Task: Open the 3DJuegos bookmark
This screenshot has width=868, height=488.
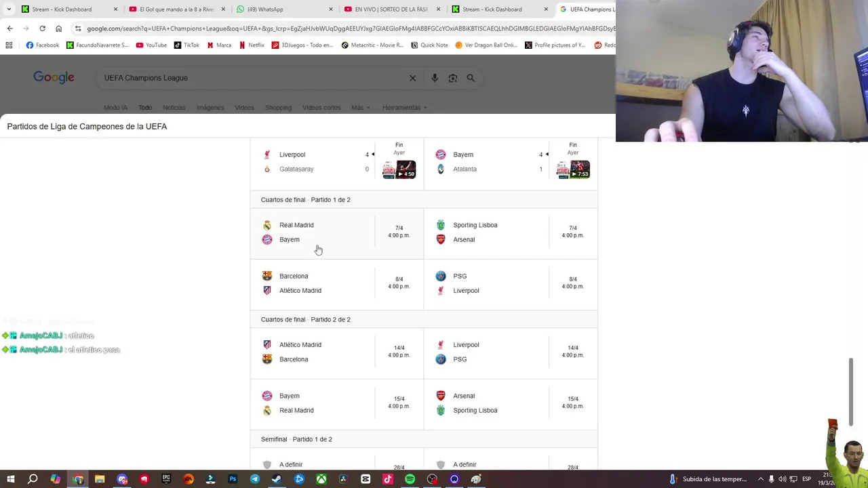Action: pyautogui.click(x=302, y=45)
